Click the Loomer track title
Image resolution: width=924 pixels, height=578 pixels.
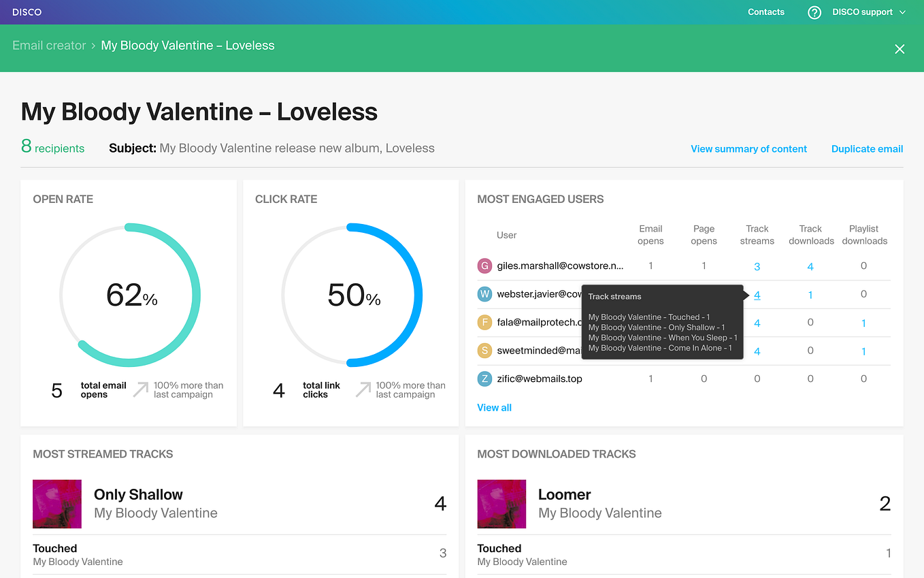pos(564,494)
